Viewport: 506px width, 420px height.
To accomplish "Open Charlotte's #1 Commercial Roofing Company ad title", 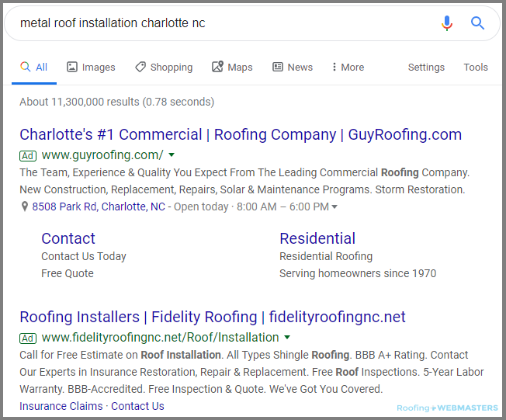I will [x=241, y=134].
